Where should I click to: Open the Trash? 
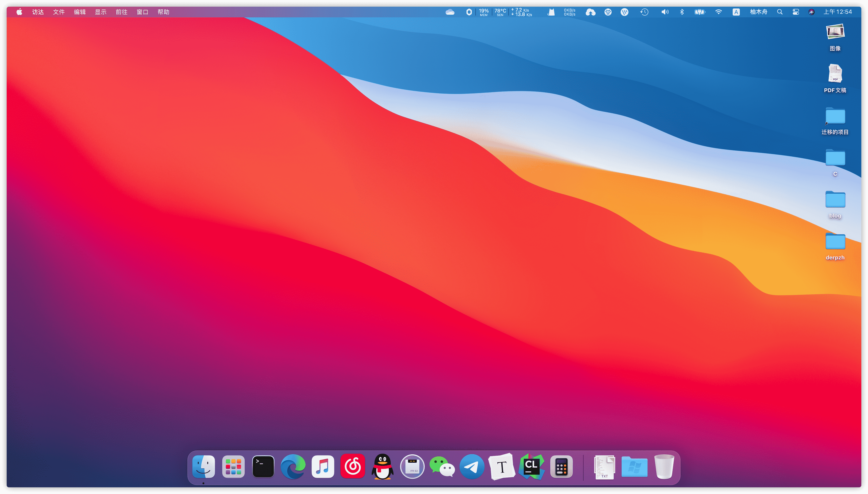pyautogui.click(x=664, y=466)
